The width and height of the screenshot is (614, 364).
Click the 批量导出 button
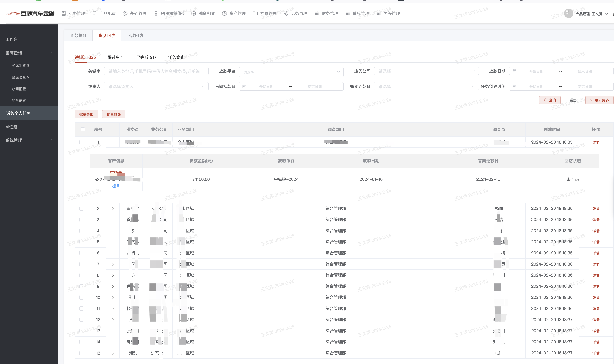[86, 114]
